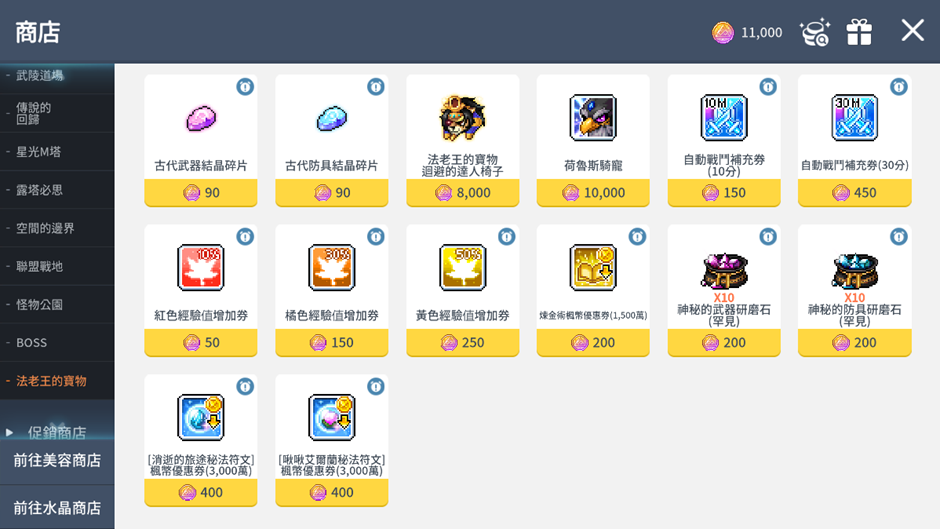This screenshot has width=940, height=529.
Task: Go to 前往美容商店
Action: tap(57, 461)
